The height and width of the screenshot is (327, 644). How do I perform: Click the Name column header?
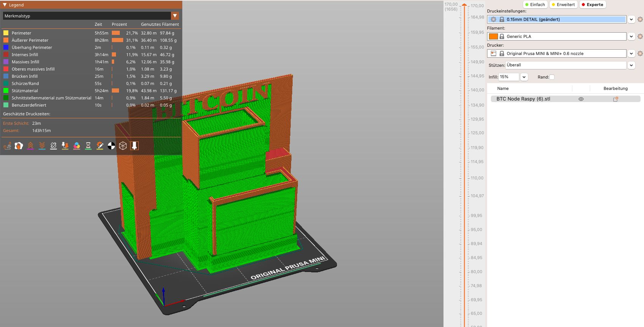pyautogui.click(x=503, y=88)
